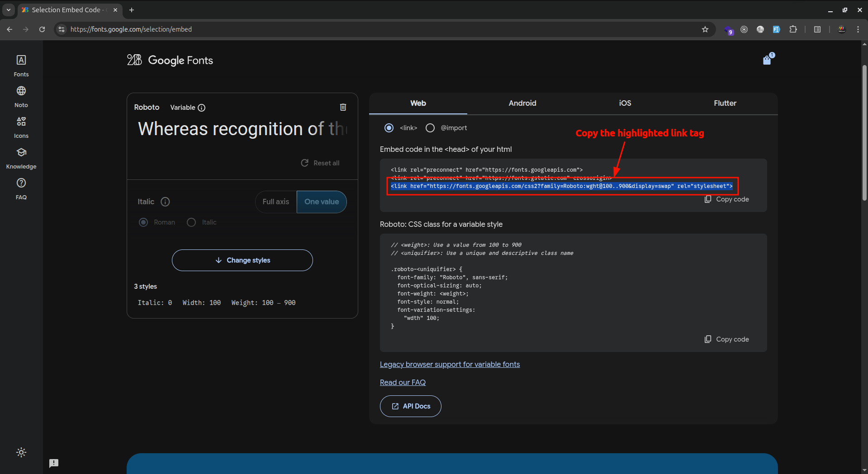Show info for Variable font label
This screenshot has height=474, width=868.
[202, 108]
